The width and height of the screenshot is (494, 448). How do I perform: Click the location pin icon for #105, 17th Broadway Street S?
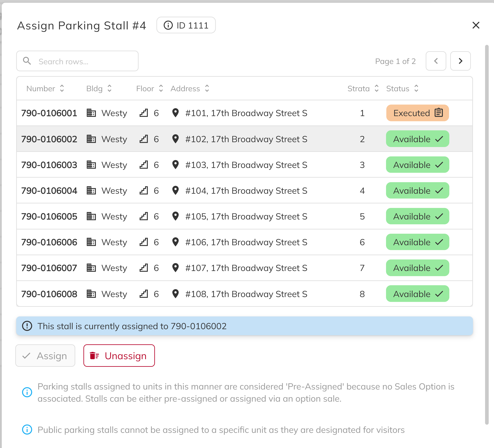coord(176,216)
